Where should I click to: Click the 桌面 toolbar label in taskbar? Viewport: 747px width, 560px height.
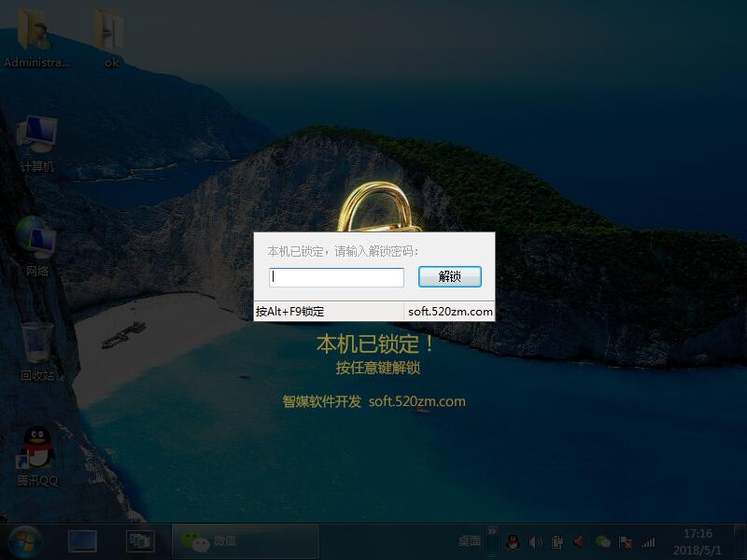[x=469, y=541]
